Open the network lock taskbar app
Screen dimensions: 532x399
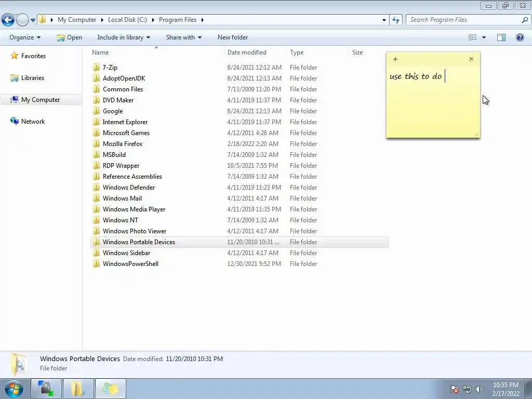46,389
